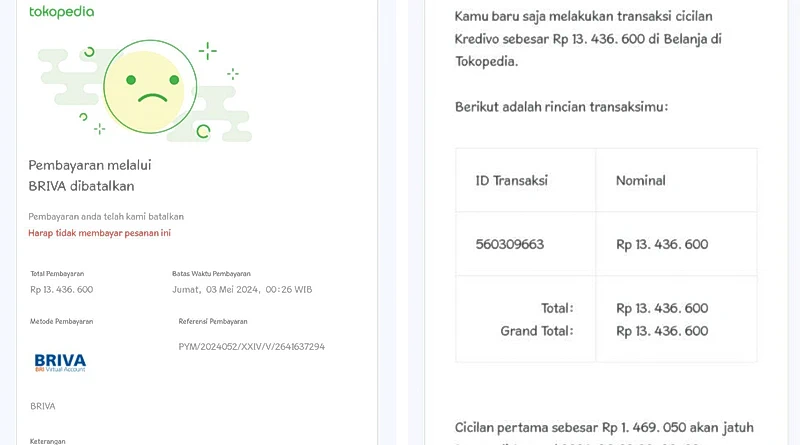Click red warning 'Harap tidak membayar pesanan ini'

99,233
